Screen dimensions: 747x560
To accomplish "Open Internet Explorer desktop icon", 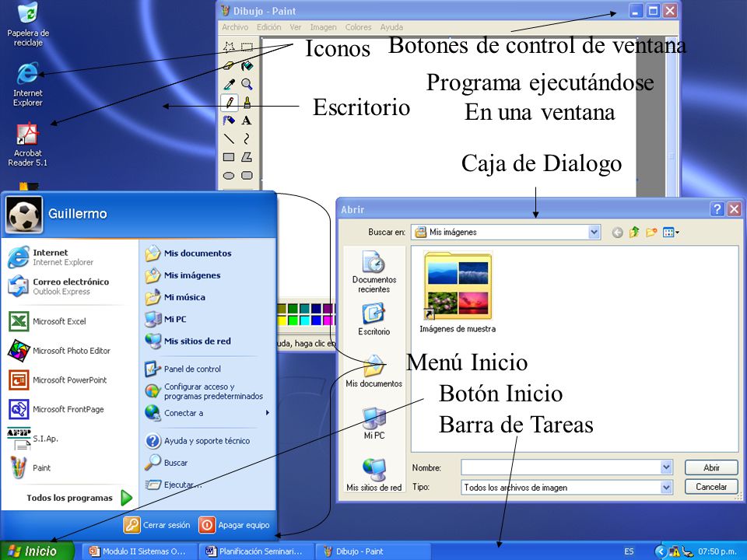I will (28, 84).
